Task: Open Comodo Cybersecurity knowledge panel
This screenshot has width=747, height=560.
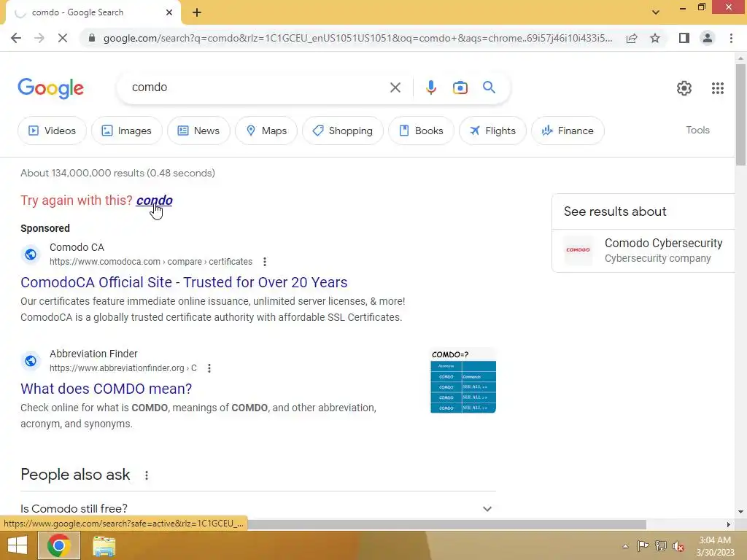Action: pos(643,251)
